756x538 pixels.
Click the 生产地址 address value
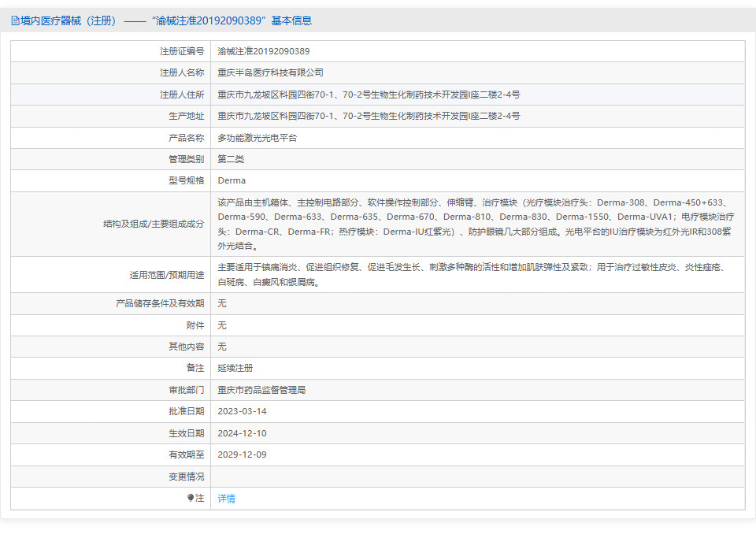[369, 116]
